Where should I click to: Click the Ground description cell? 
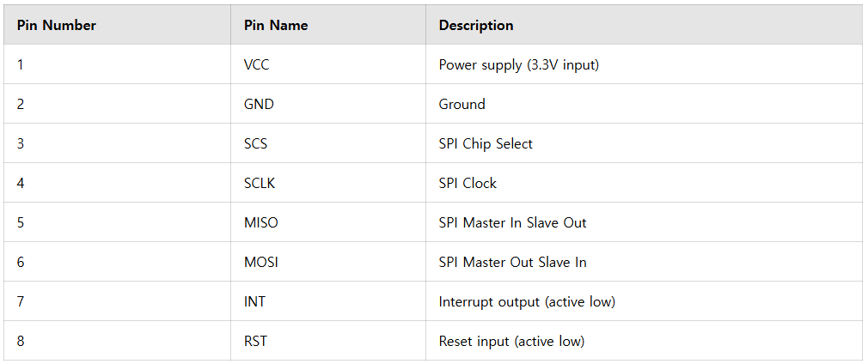coord(462,105)
